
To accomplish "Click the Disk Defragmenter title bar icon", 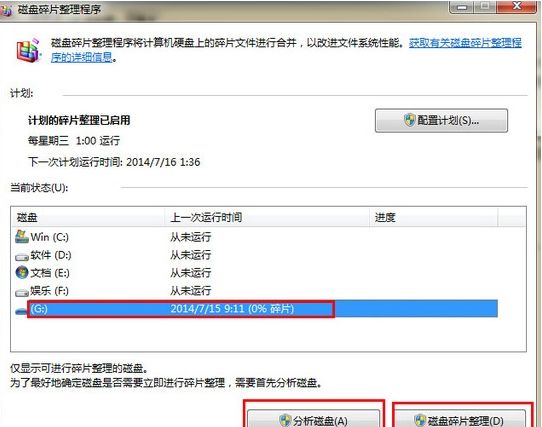I will 6,10.
